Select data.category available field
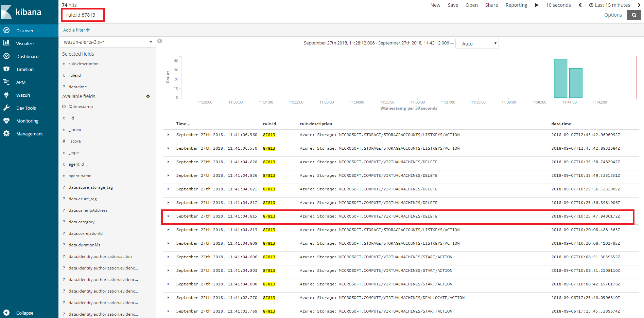 (82, 222)
